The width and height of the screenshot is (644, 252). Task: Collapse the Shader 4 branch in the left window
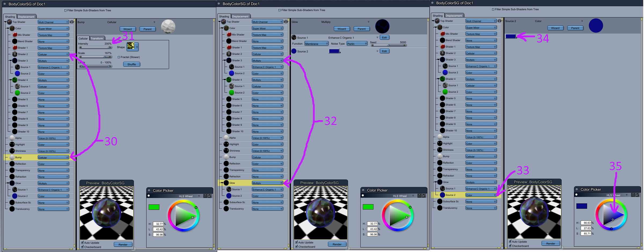10,80
